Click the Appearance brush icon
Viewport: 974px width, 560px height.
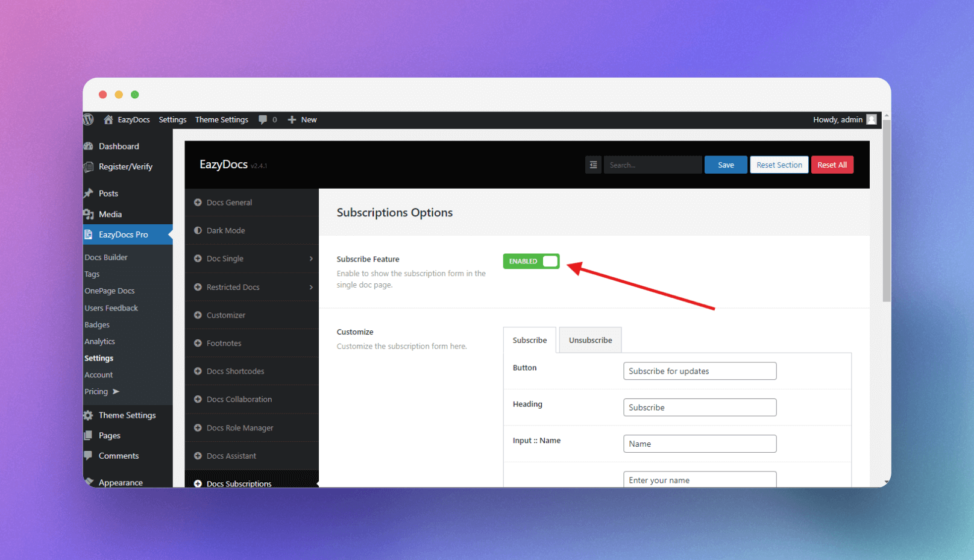(89, 482)
